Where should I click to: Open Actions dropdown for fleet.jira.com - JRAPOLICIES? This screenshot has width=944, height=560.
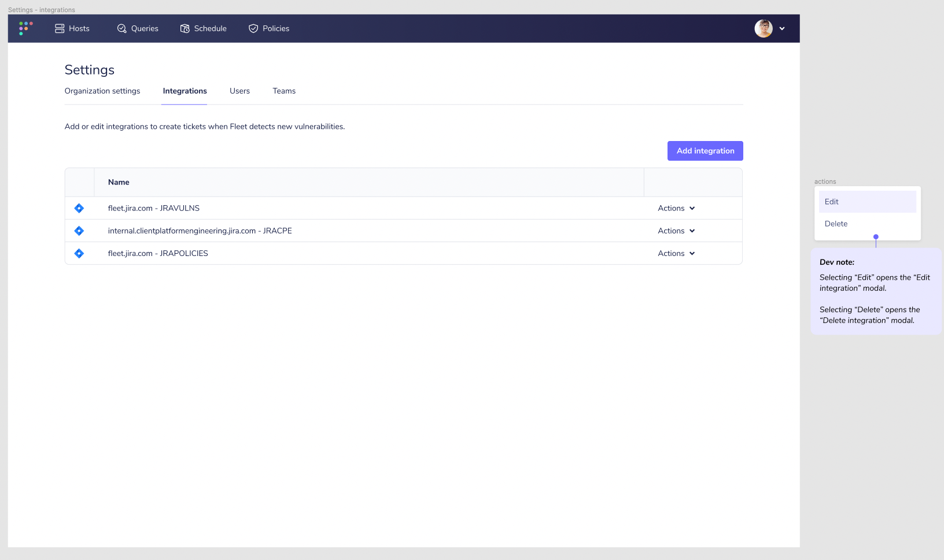coord(676,253)
